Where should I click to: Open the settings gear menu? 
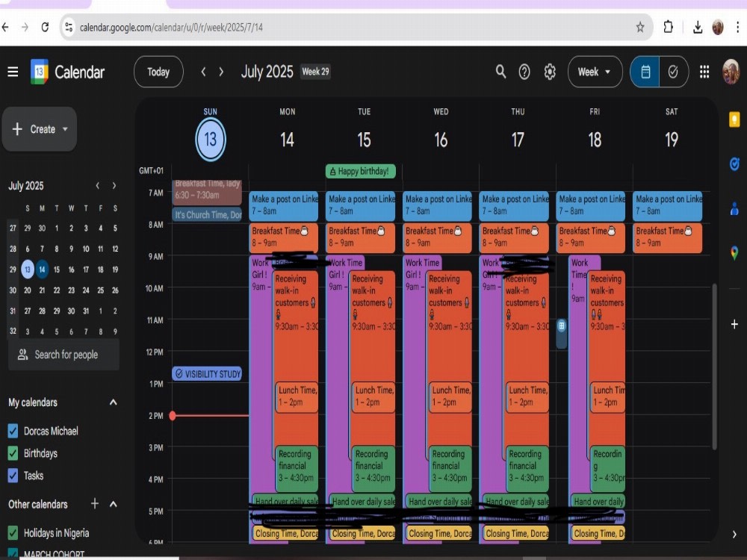550,72
